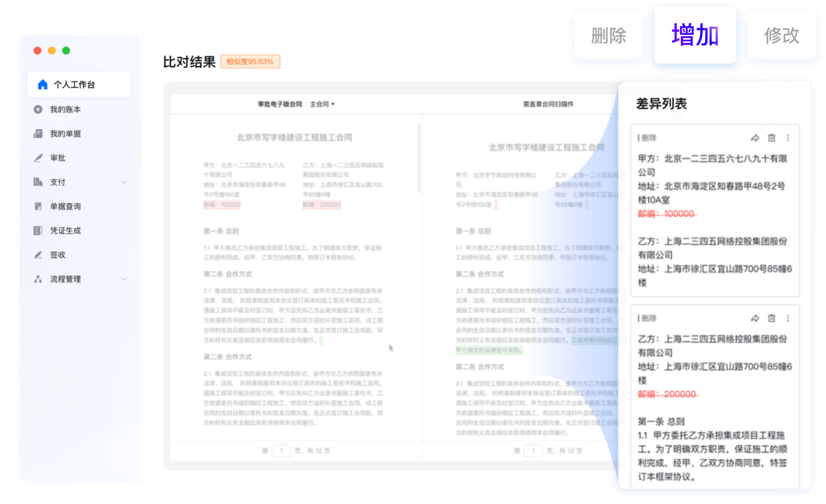
Task: Click trash icon on second difference card
Action: point(771,318)
